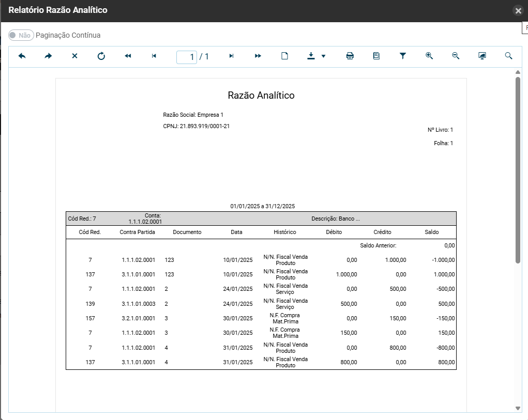Print the Razão Analítico report
Viewport: 528px width, 420px height.
[350, 56]
